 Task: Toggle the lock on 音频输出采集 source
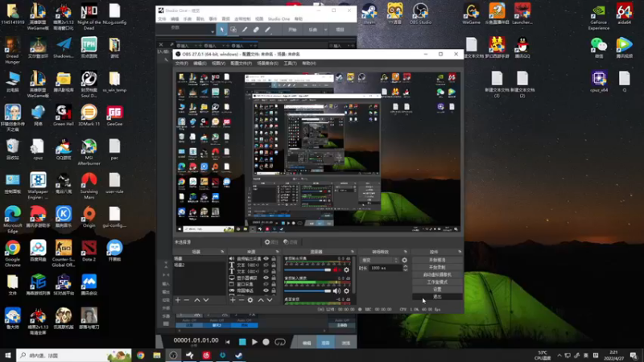274,258
